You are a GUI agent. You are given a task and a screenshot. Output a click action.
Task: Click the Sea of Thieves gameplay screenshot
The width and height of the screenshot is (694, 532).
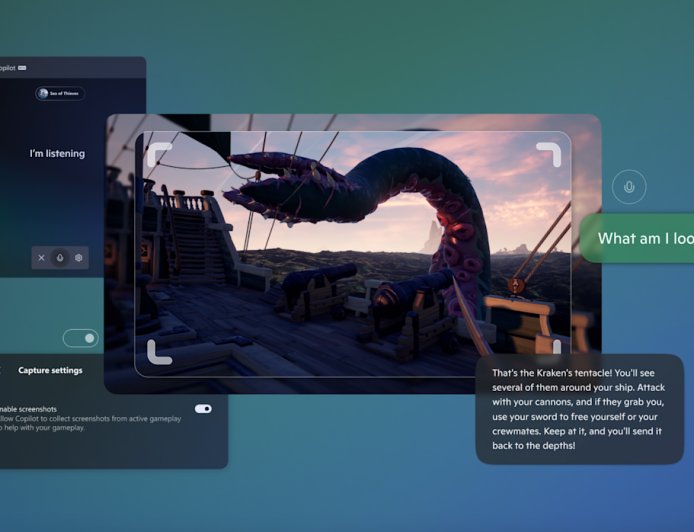click(x=353, y=254)
